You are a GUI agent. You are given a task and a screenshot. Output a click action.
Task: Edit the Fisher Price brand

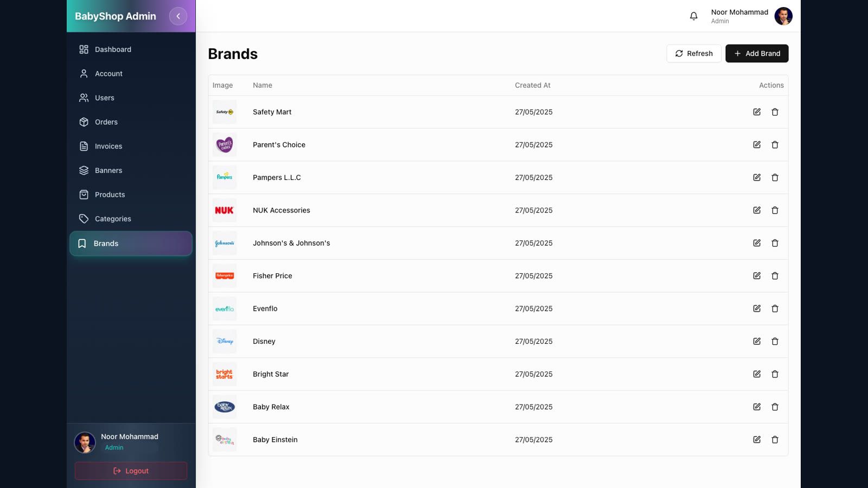tap(757, 275)
